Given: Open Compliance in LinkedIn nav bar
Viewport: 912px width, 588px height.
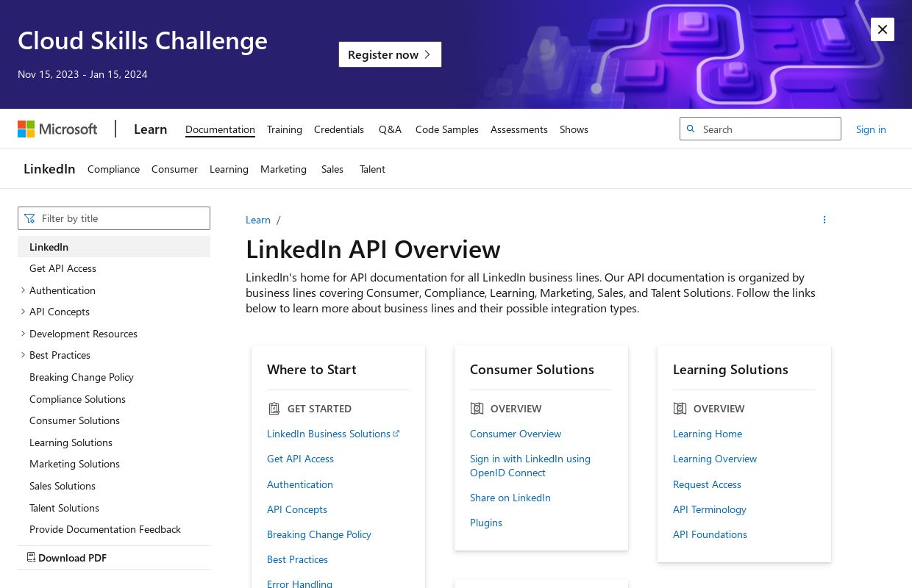Looking at the screenshot, I should (x=113, y=169).
